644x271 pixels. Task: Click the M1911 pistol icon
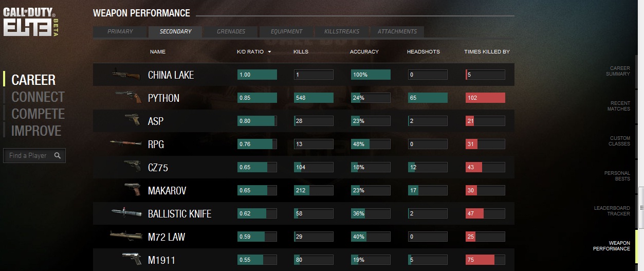pyautogui.click(x=132, y=259)
